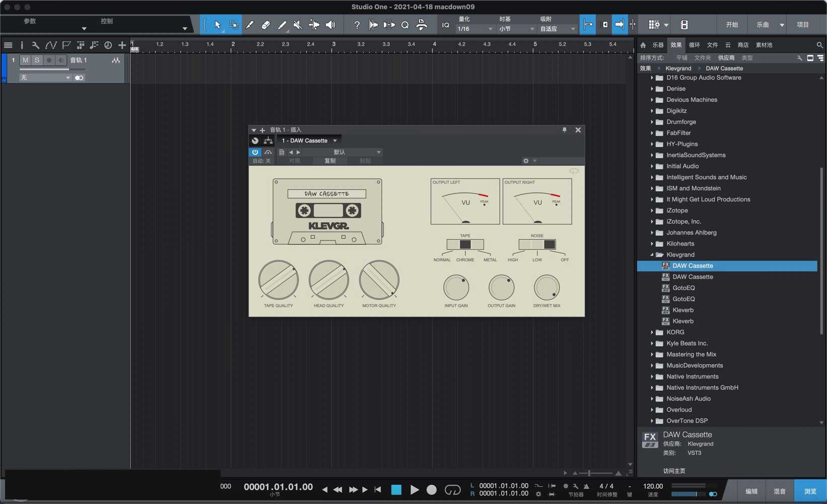This screenshot has width=827, height=504.
Task: Open the tempo track clock icon
Action: coord(108,45)
